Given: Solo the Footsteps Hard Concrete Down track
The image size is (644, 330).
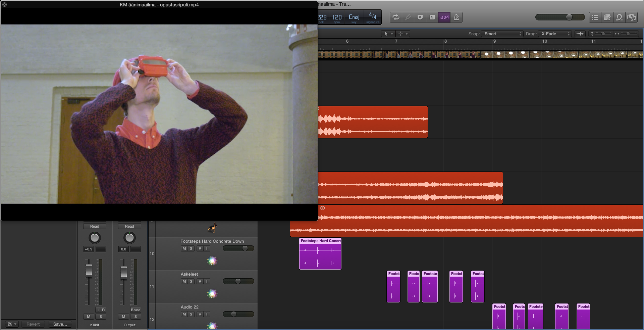Looking at the screenshot, I should pos(191,248).
